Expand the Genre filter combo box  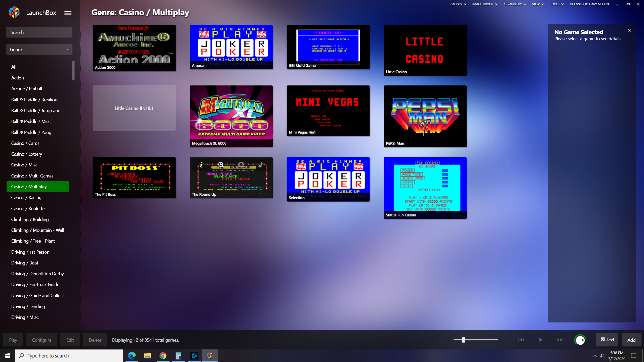point(39,49)
